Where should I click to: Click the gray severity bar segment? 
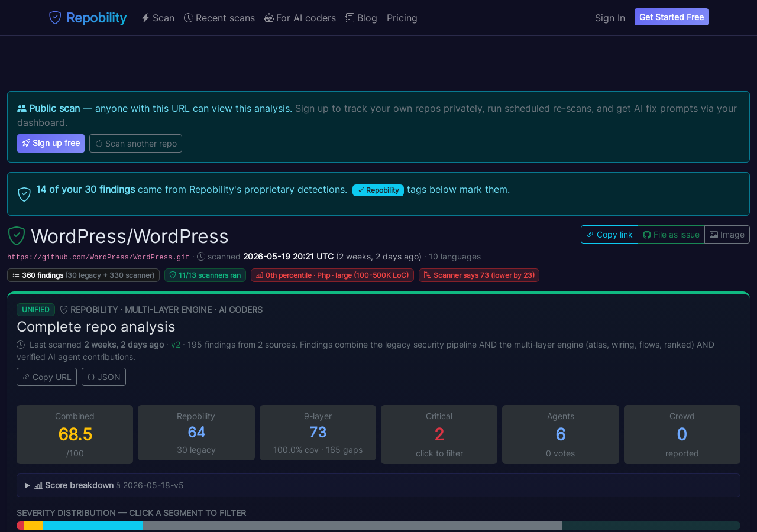(x=352, y=525)
